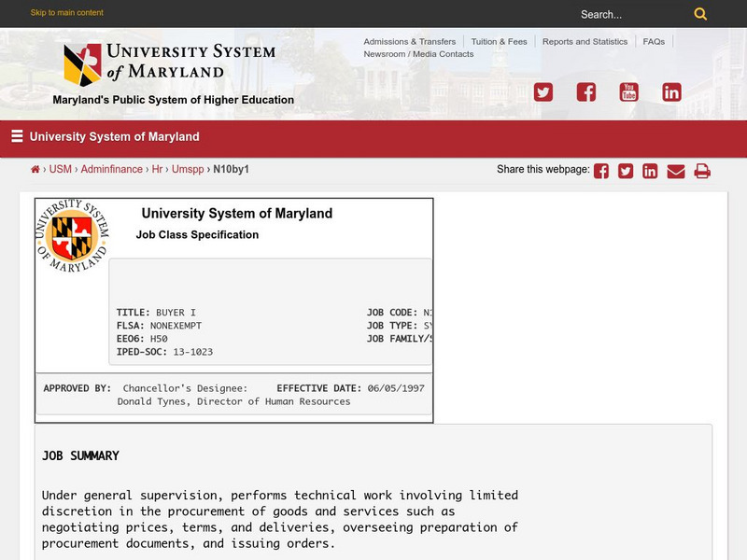The width and height of the screenshot is (747, 560).
Task: Open the Twitter icon in header
Action: [x=543, y=91]
